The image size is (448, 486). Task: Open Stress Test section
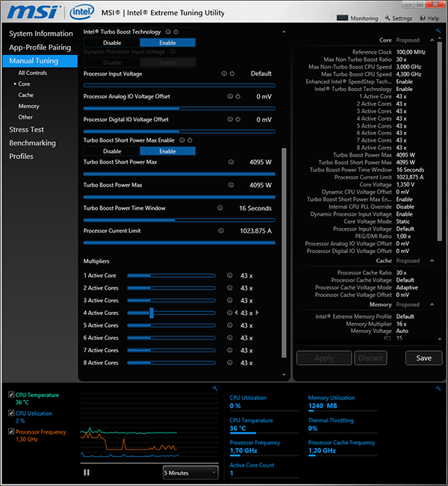tap(26, 130)
